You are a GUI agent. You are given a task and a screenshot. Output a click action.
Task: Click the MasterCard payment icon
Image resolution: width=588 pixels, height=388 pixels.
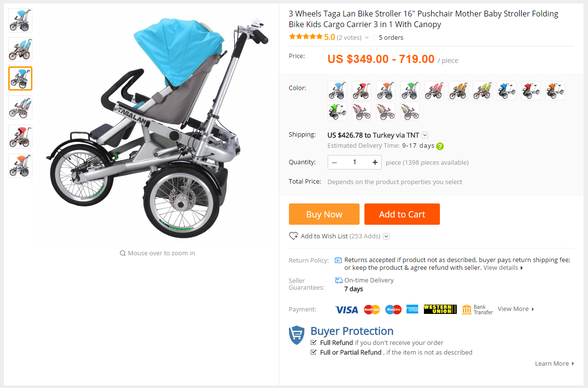click(x=372, y=310)
